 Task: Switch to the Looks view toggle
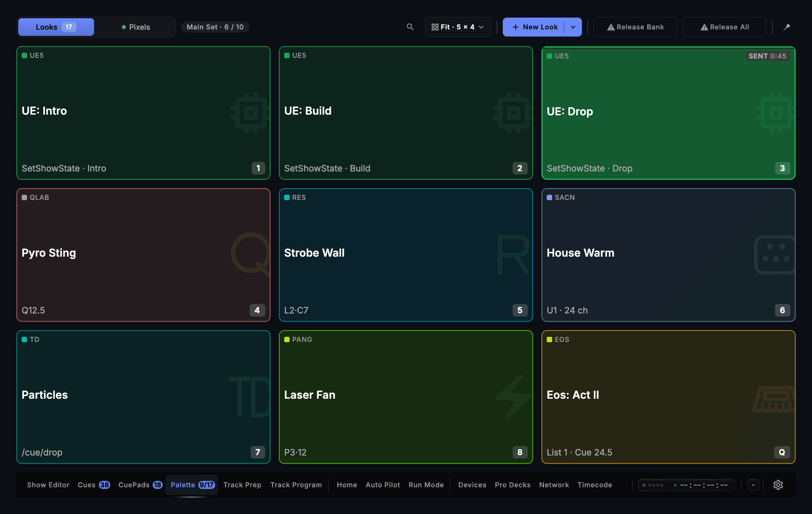point(56,27)
